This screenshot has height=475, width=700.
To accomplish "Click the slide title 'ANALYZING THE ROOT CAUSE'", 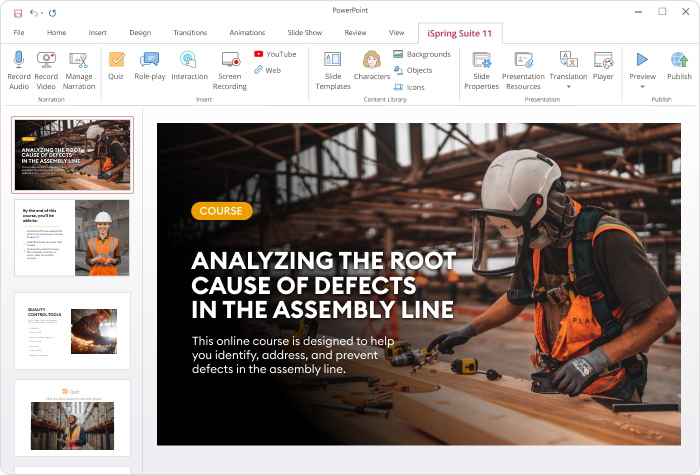I will point(323,285).
